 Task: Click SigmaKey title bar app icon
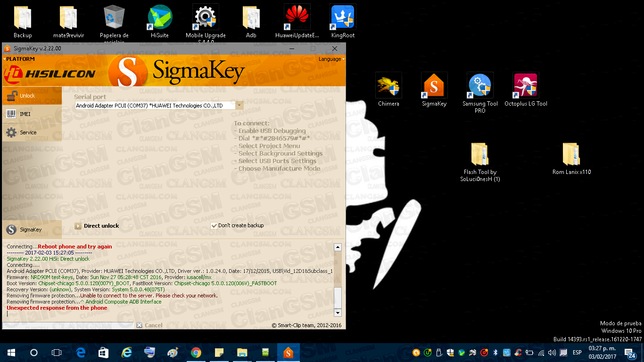coord(7,49)
